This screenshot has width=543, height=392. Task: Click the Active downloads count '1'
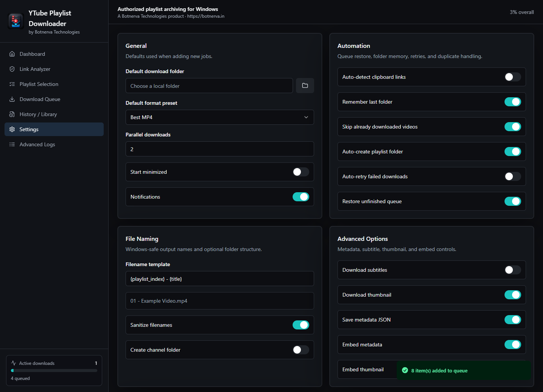tap(96, 363)
